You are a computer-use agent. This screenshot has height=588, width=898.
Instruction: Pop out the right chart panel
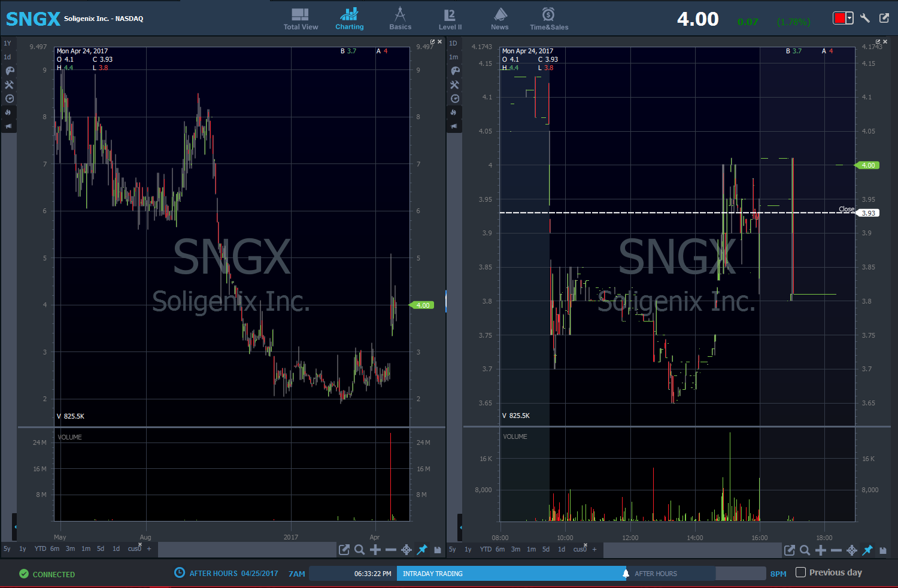878,42
